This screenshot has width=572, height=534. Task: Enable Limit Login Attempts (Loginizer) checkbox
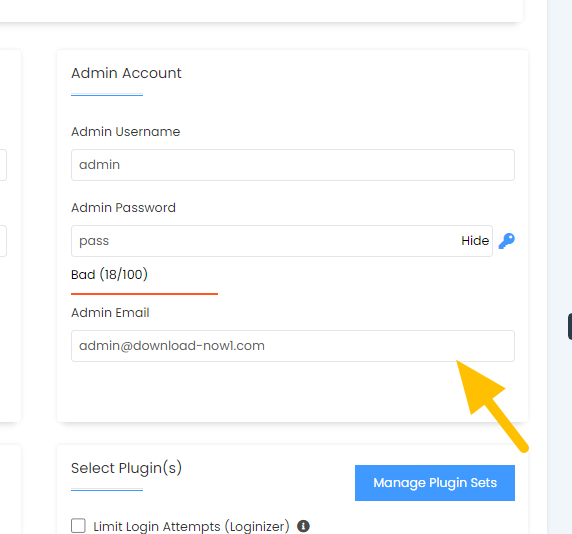point(78,526)
